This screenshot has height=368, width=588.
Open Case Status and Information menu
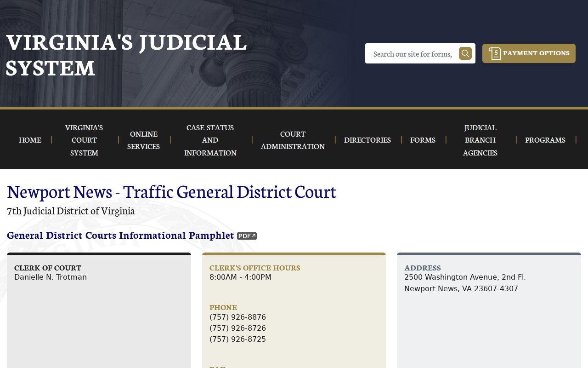[x=210, y=140]
